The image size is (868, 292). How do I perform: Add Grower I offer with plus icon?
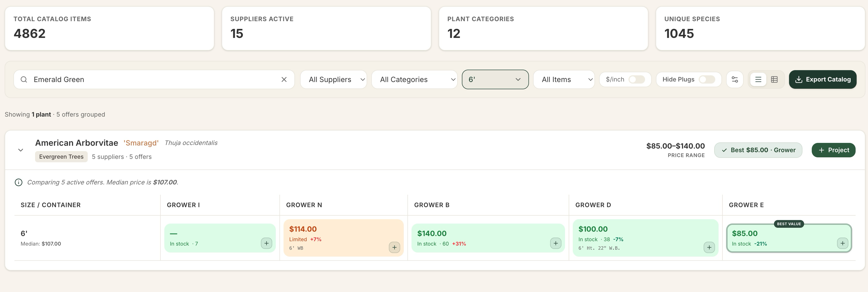[267, 243]
